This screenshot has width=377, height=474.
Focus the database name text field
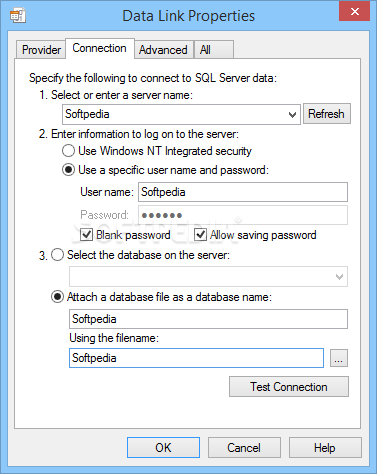(x=208, y=319)
